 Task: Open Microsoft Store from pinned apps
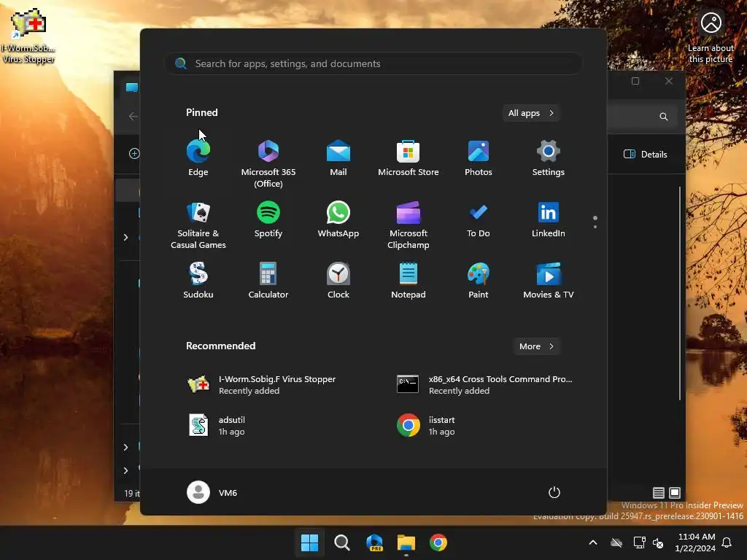[x=409, y=158]
